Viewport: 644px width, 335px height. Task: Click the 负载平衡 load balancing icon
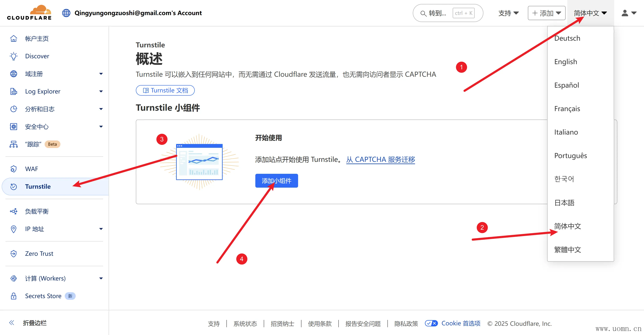[x=13, y=211]
